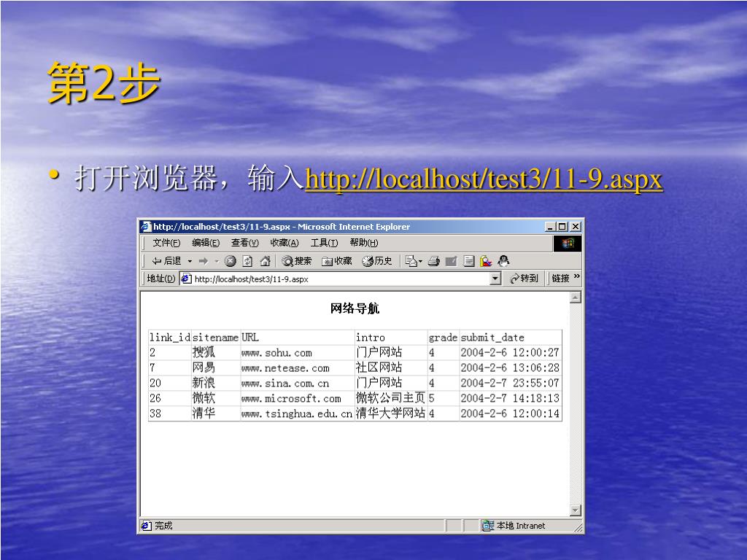This screenshot has width=747, height=560.
Task: Expand the address bar dropdown list
Action: coord(495,279)
